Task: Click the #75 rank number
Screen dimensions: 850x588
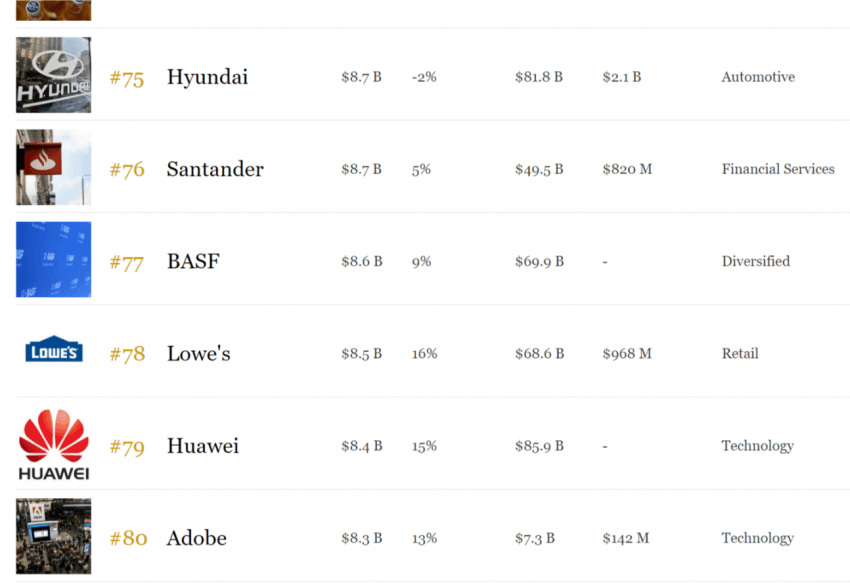Action: [127, 79]
